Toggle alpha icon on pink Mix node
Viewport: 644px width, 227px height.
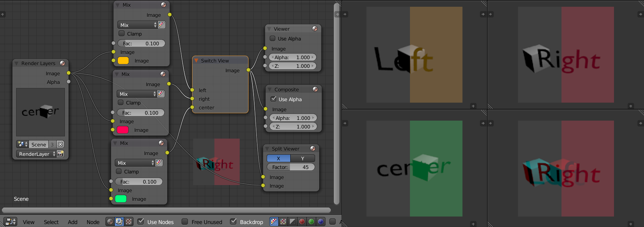(161, 94)
